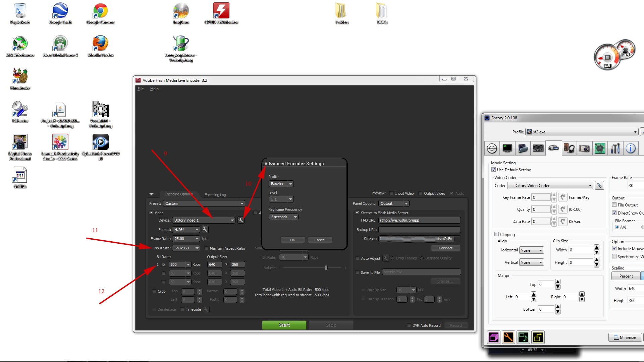Screen dimensions: 644x362
Task: Enable Clipping checkbox in Dxtory
Action: [x=497, y=234]
